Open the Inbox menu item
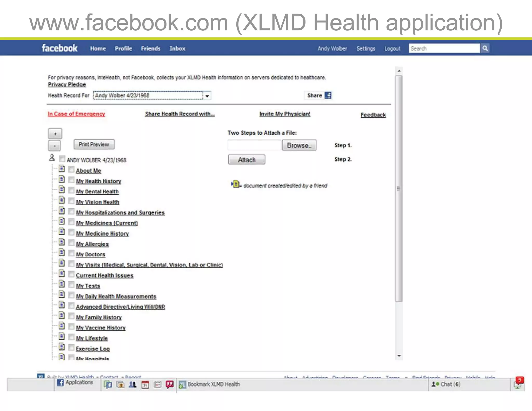Screen dimensions: 532x411 [177, 49]
